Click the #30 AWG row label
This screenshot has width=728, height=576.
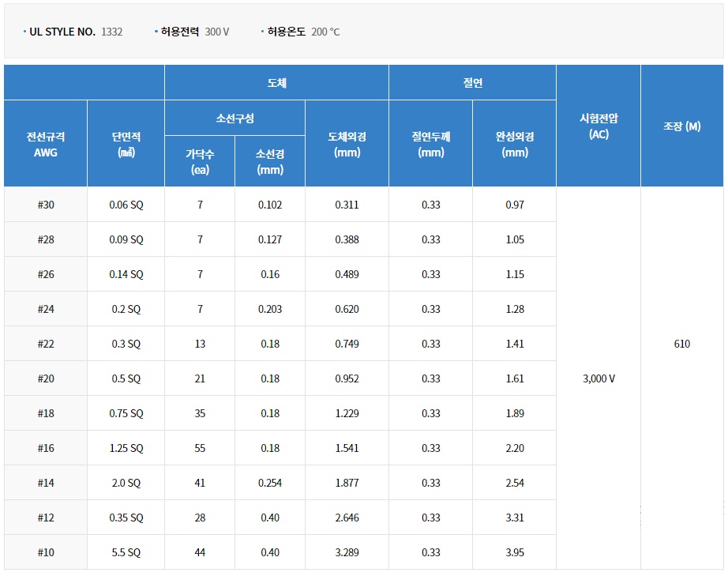pos(46,205)
